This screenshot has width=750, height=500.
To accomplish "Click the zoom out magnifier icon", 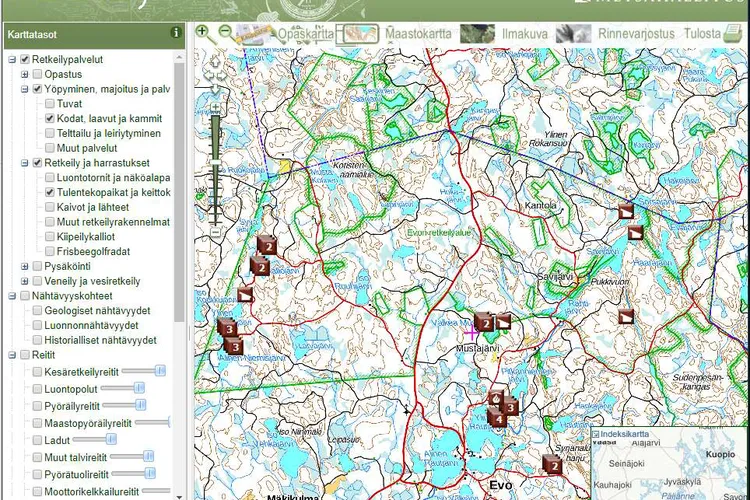I will point(225,32).
